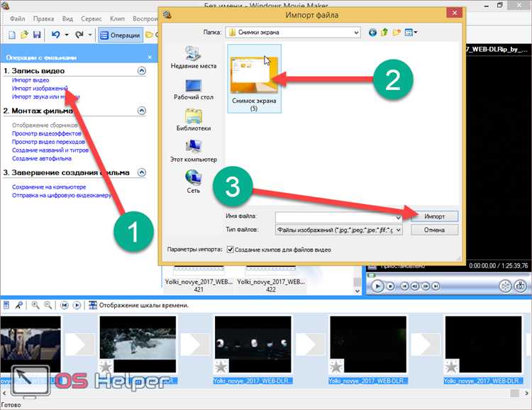The width and height of the screenshot is (532, 410).
Task: Select clip Yolki_novye_2017_WEB... 421
Action: tap(199, 279)
